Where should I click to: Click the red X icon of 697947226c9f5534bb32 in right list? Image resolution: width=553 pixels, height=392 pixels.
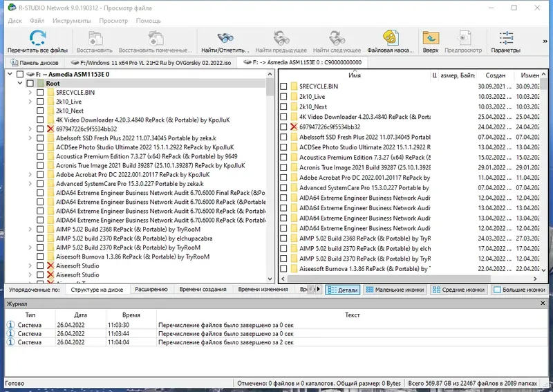pyautogui.click(x=294, y=127)
